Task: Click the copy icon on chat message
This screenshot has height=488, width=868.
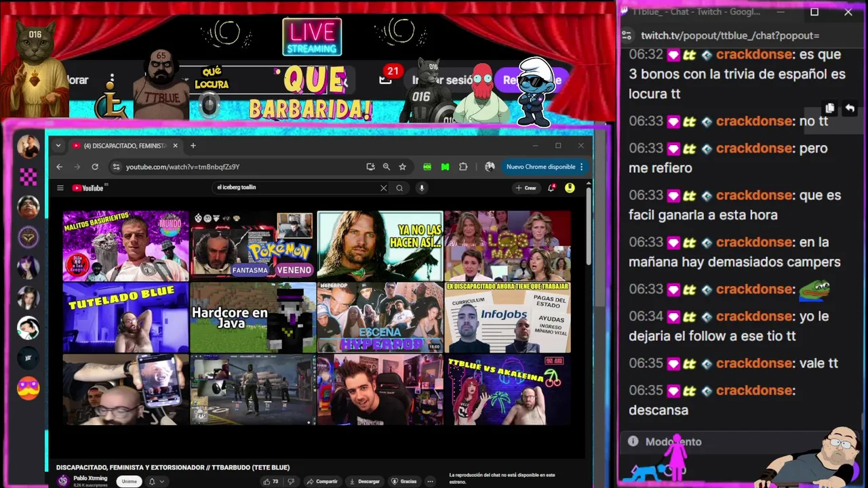Action: (830, 108)
